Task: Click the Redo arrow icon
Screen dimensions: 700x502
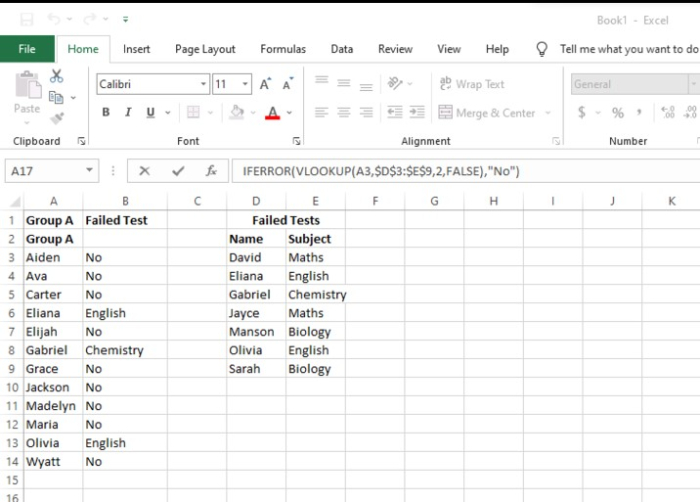Action: click(89, 19)
